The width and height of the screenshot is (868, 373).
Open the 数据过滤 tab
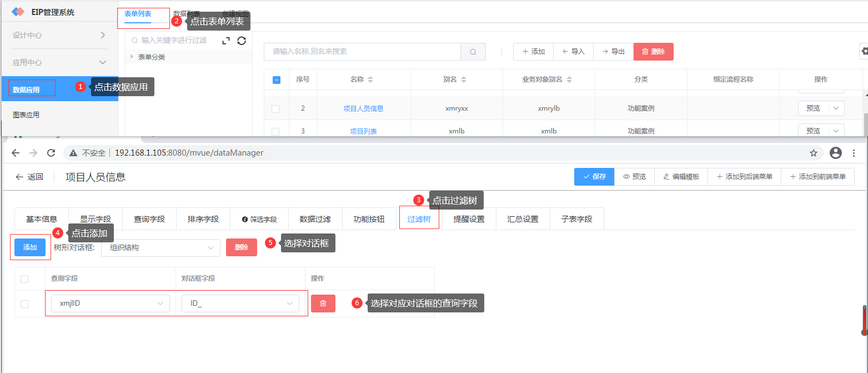click(x=315, y=219)
